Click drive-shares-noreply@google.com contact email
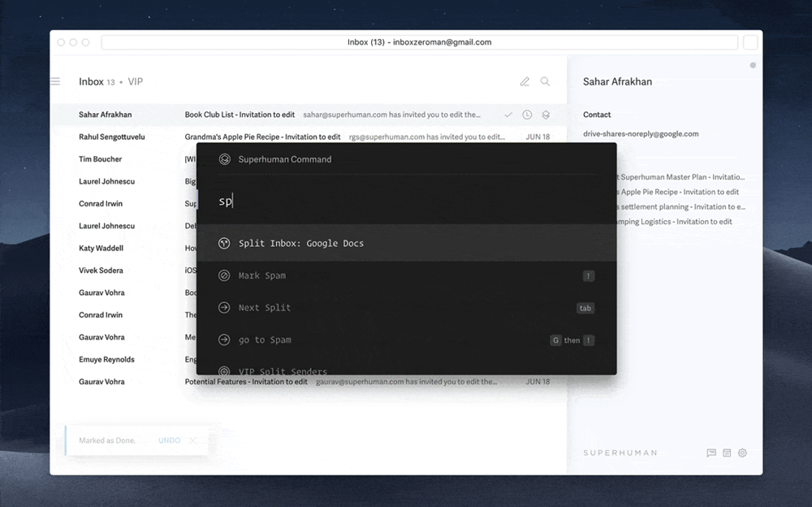The height and width of the screenshot is (507, 812). point(641,134)
